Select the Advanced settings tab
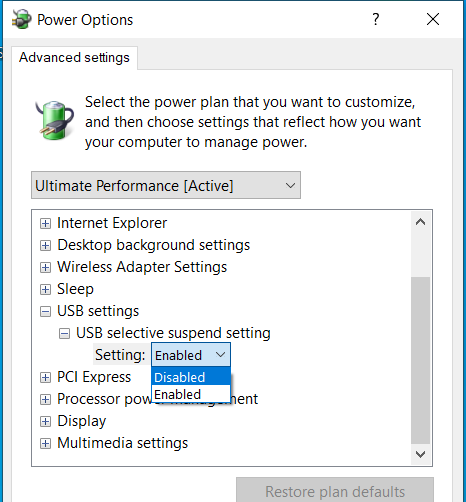The height and width of the screenshot is (502, 466). [74, 57]
